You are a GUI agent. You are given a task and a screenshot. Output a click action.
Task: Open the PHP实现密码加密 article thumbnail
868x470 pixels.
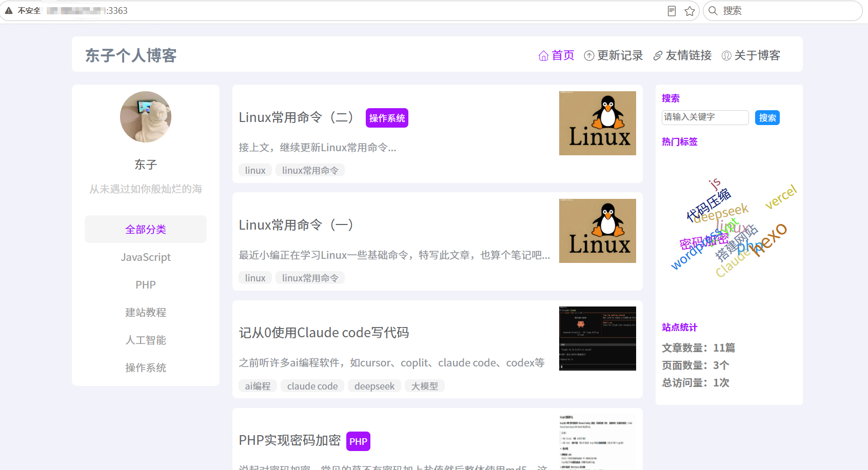point(598,442)
